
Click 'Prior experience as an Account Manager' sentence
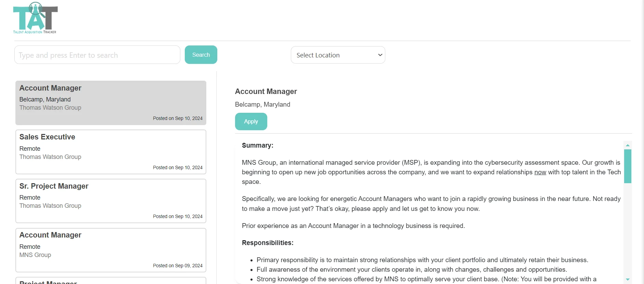[353, 226]
